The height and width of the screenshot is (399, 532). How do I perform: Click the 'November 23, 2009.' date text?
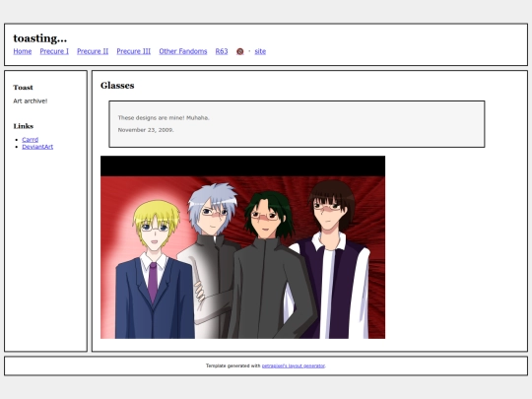click(146, 130)
